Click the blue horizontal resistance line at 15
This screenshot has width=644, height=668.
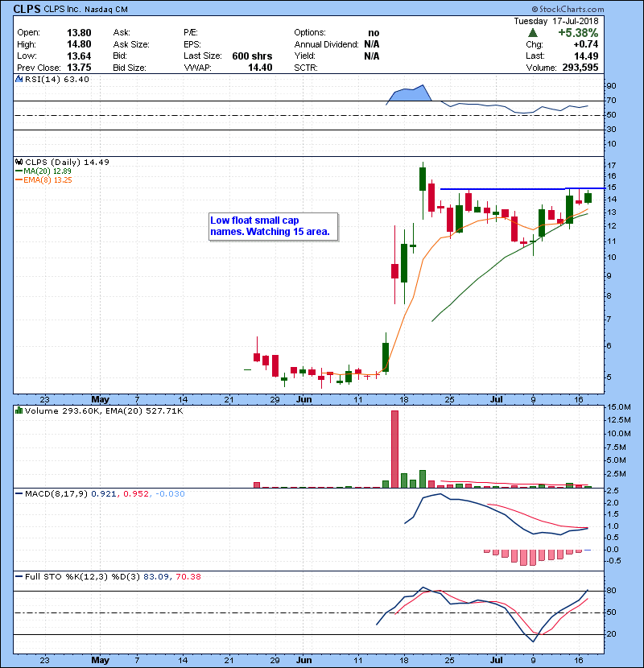(522, 188)
